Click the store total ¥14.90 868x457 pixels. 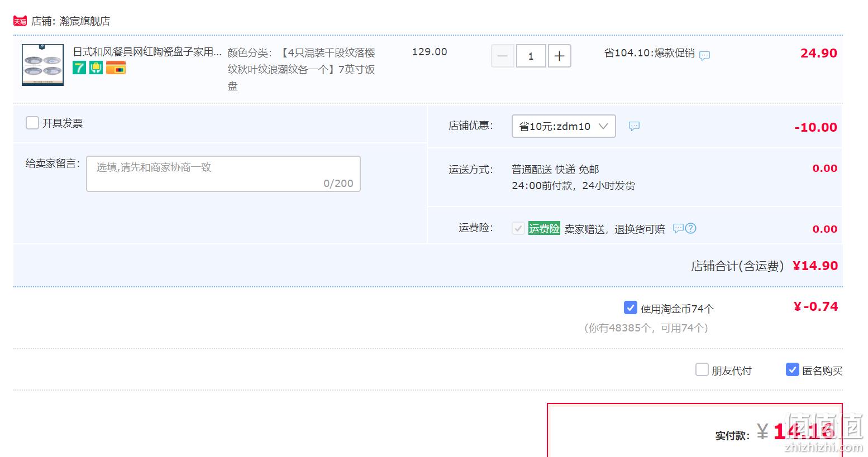pyautogui.click(x=815, y=266)
